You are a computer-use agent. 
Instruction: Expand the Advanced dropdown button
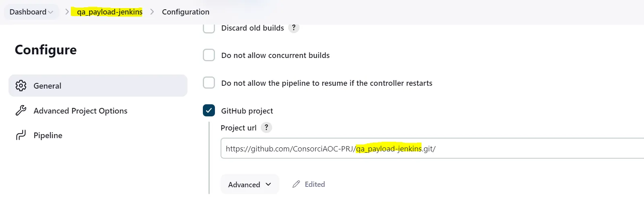(250, 184)
